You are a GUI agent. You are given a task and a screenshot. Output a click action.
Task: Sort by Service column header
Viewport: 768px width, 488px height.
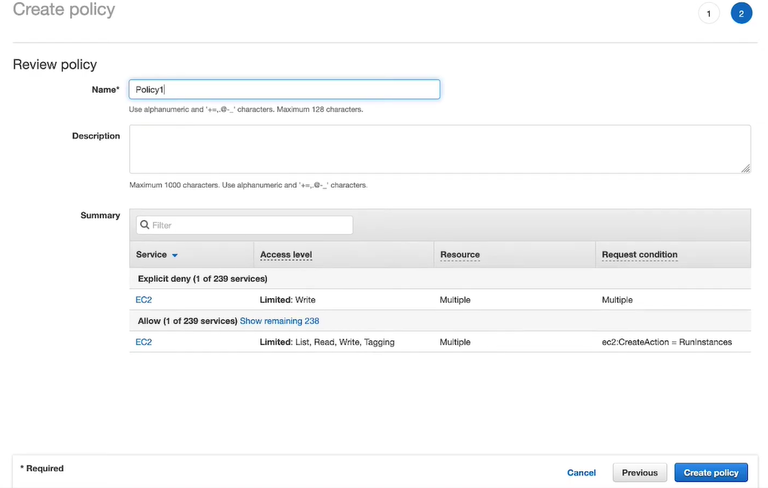pyautogui.click(x=151, y=255)
